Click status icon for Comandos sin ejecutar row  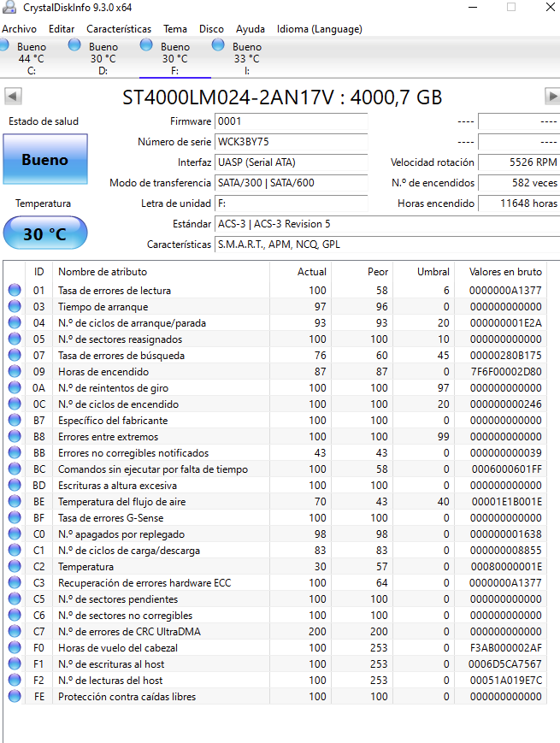tap(15, 469)
